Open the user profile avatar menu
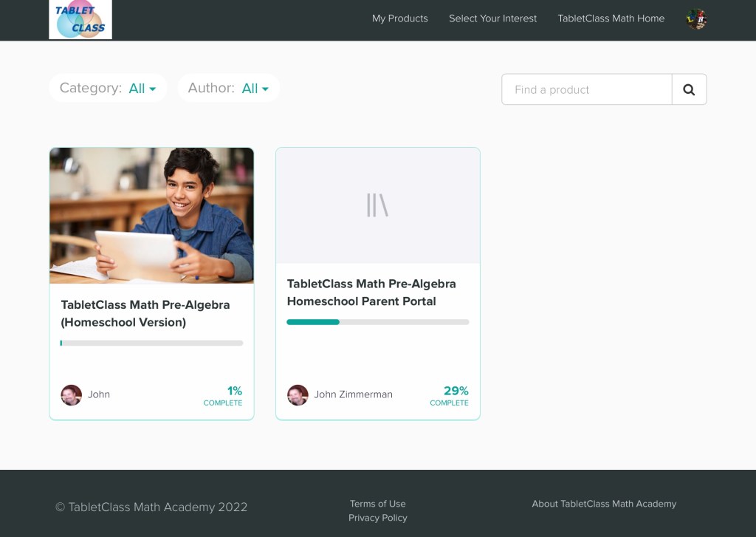Image resolution: width=756 pixels, height=537 pixels. point(695,19)
